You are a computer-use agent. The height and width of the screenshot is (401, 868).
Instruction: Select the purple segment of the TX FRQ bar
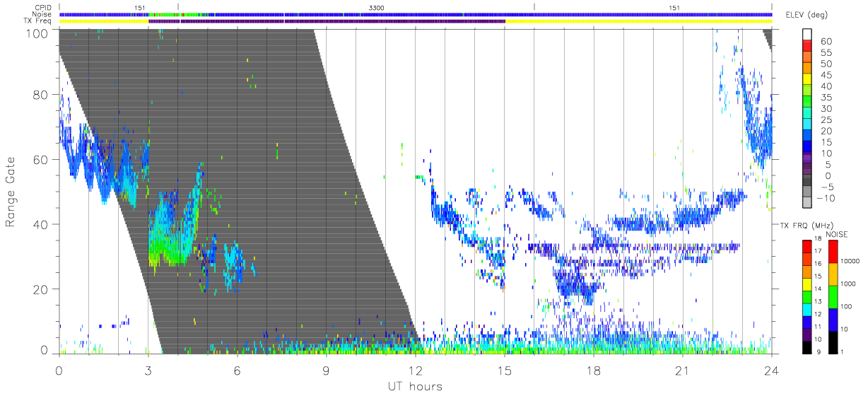click(x=807, y=334)
